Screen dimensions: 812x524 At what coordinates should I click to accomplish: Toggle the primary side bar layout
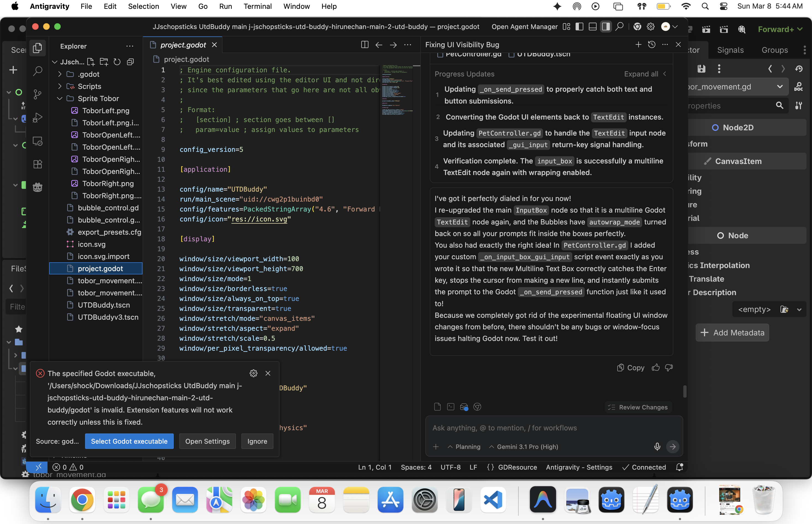pyautogui.click(x=579, y=27)
